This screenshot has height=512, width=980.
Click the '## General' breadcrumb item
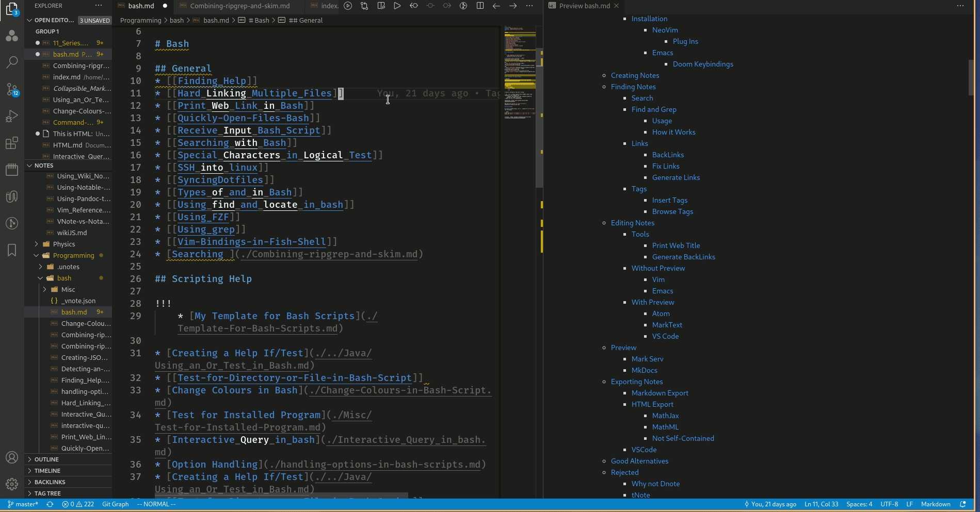[306, 20]
